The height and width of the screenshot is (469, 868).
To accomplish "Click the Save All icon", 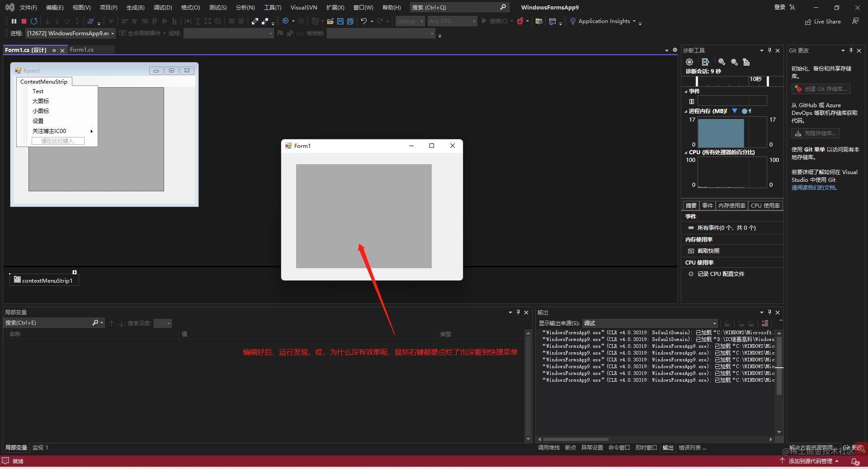I will (x=350, y=21).
